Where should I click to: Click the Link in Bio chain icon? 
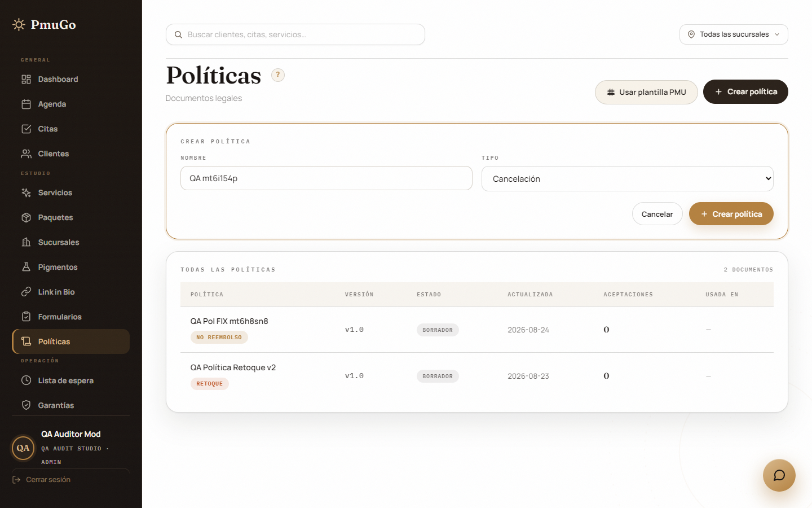(26, 292)
